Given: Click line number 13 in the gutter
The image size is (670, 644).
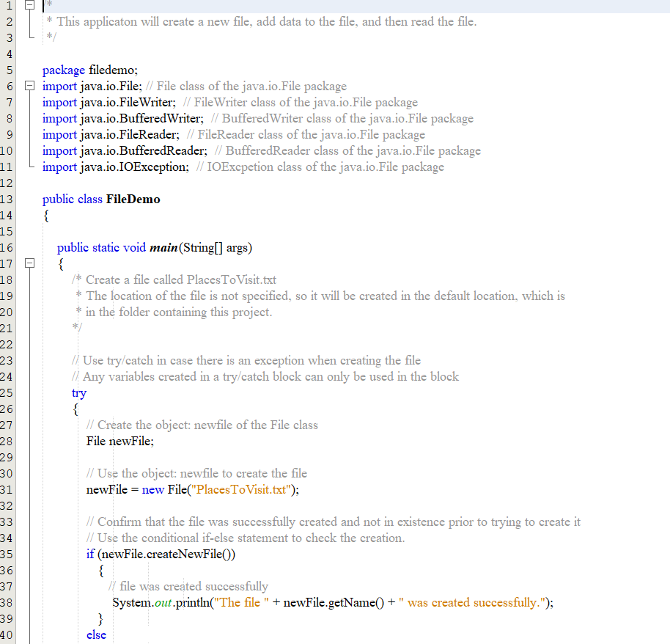Looking at the screenshot, I should tap(7, 200).
